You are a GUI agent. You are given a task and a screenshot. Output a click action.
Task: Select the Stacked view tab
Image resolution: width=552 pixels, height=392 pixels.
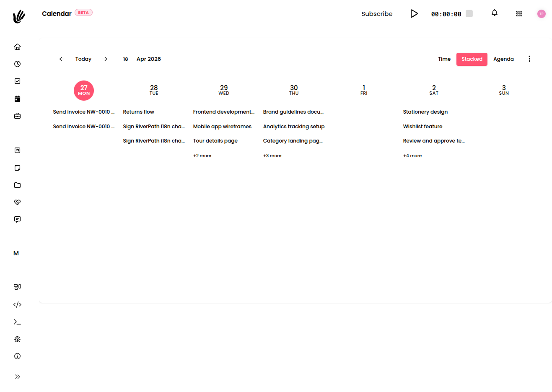pyautogui.click(x=472, y=59)
